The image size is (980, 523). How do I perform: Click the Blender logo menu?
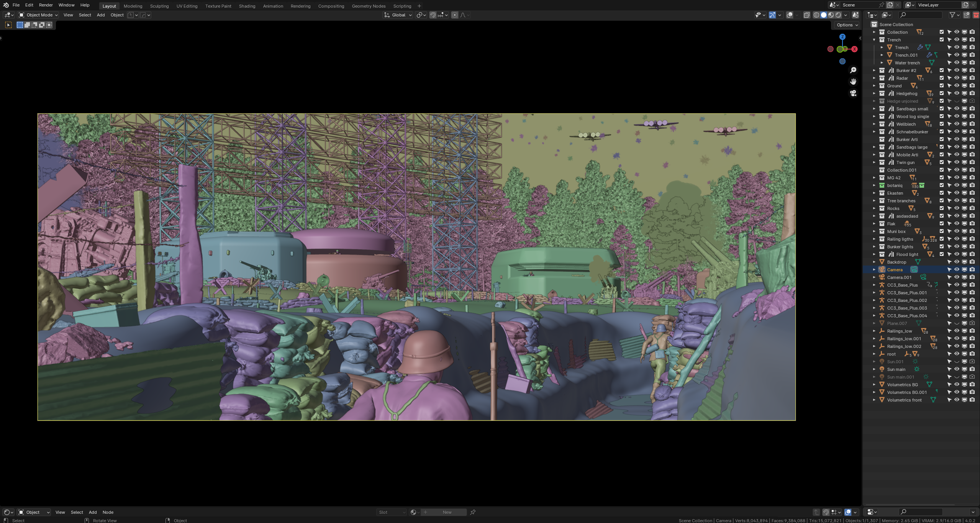pos(6,5)
